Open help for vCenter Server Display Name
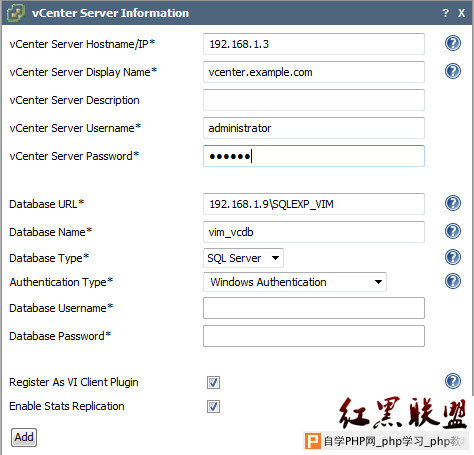This screenshot has width=474, height=455. [x=453, y=71]
